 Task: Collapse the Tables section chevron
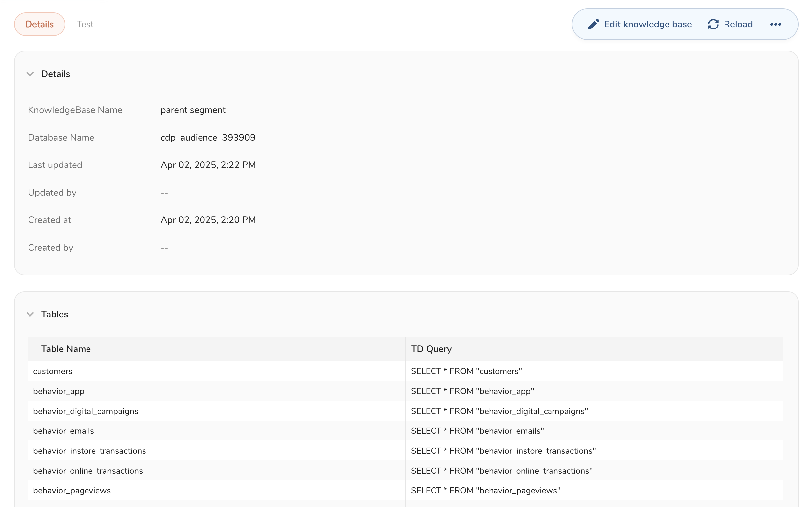tap(30, 314)
